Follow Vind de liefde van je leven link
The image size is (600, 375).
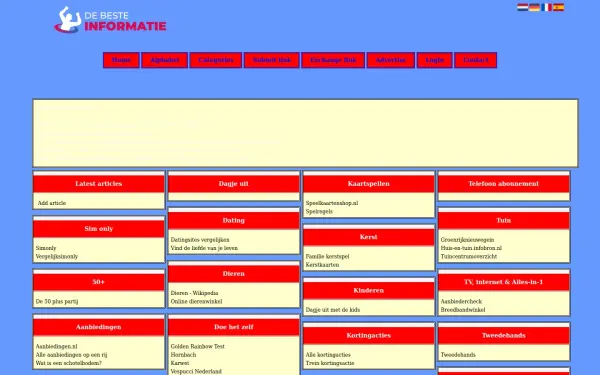(204, 248)
